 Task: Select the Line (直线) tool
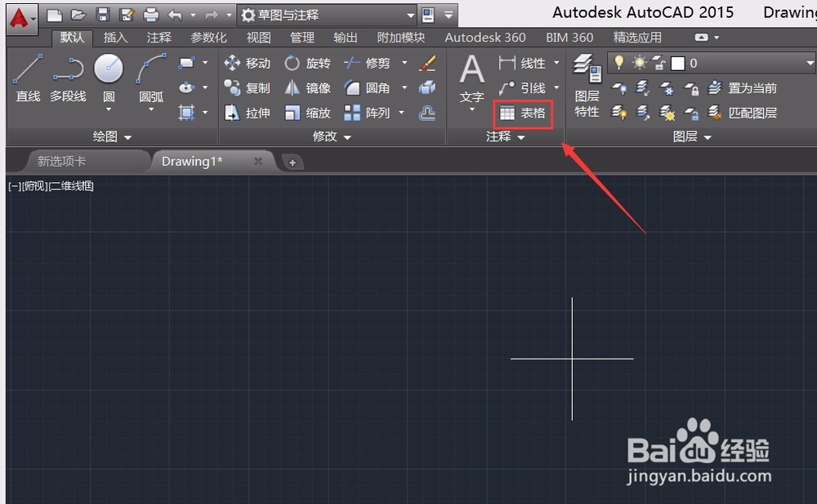pyautogui.click(x=28, y=78)
